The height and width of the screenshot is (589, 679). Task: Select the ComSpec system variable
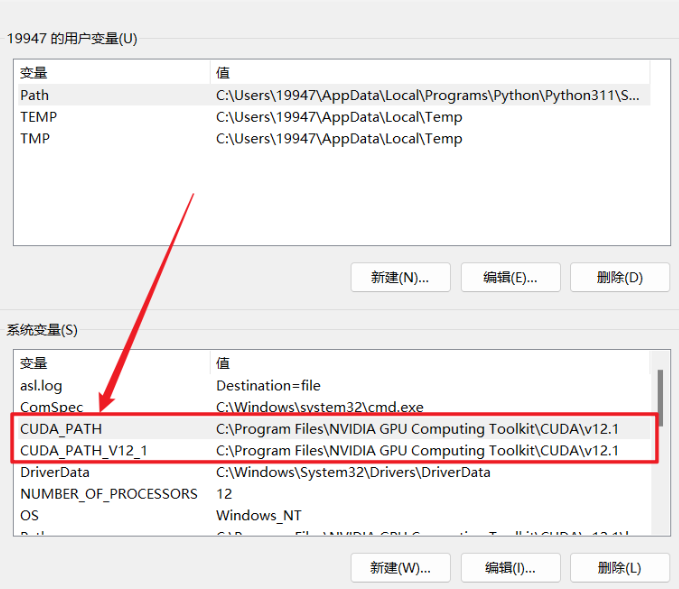click(333, 407)
